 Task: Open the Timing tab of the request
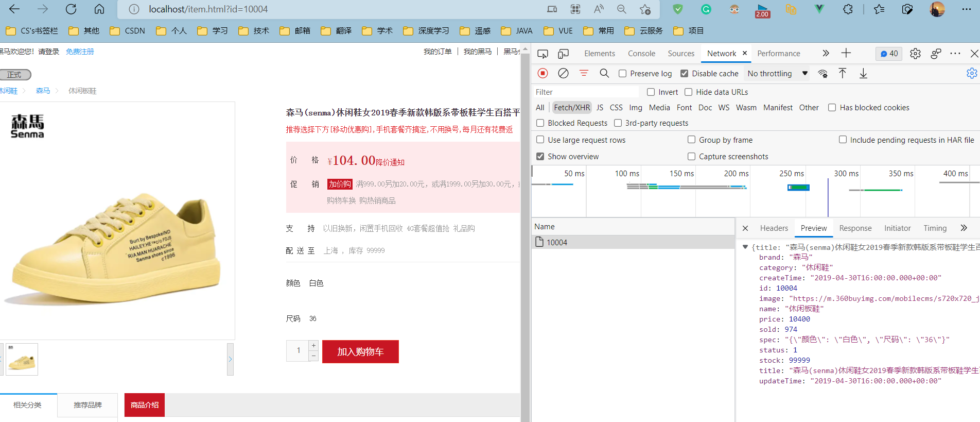pyautogui.click(x=935, y=228)
